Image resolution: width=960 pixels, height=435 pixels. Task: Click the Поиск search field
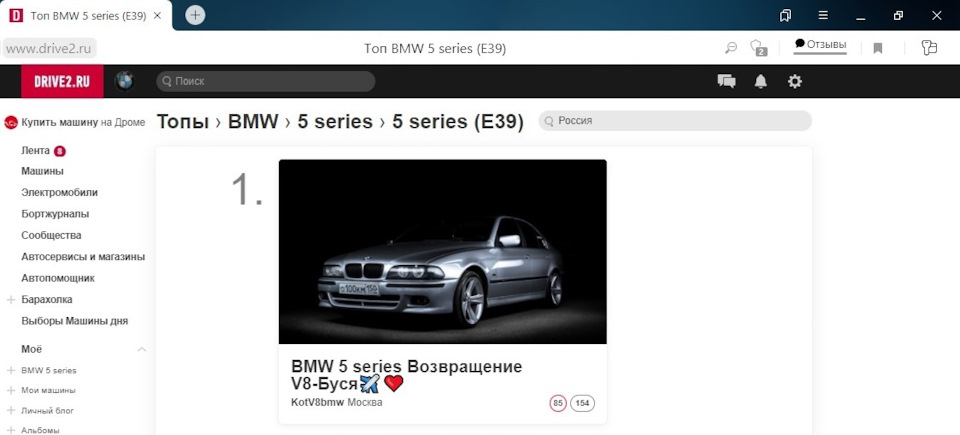pos(266,81)
